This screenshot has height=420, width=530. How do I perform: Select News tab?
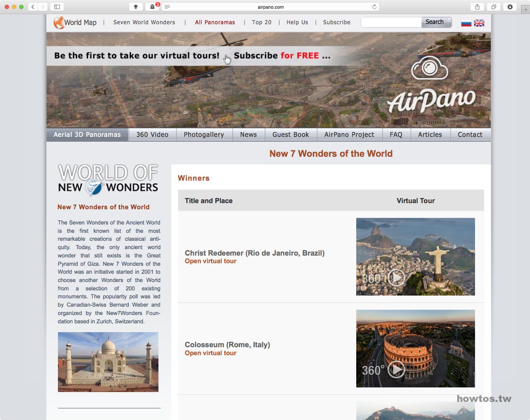tap(248, 135)
